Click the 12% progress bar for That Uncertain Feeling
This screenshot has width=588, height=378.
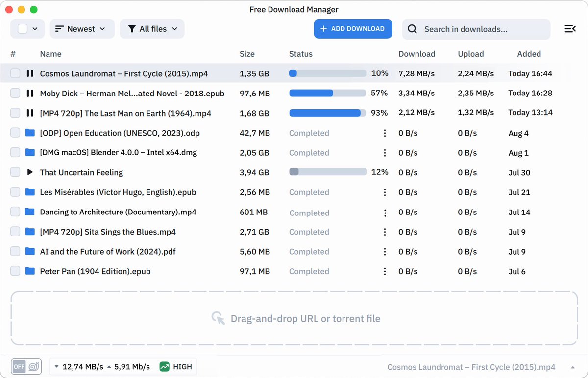pyautogui.click(x=328, y=172)
